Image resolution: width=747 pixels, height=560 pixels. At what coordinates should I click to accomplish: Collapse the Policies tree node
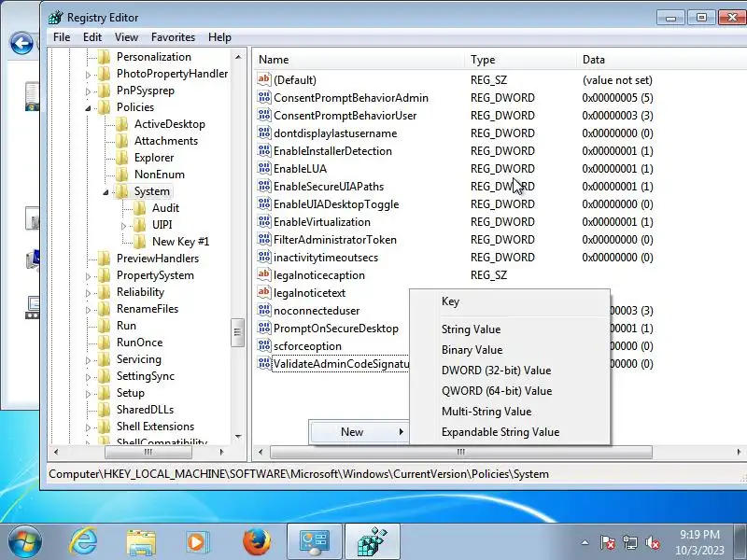88,108
